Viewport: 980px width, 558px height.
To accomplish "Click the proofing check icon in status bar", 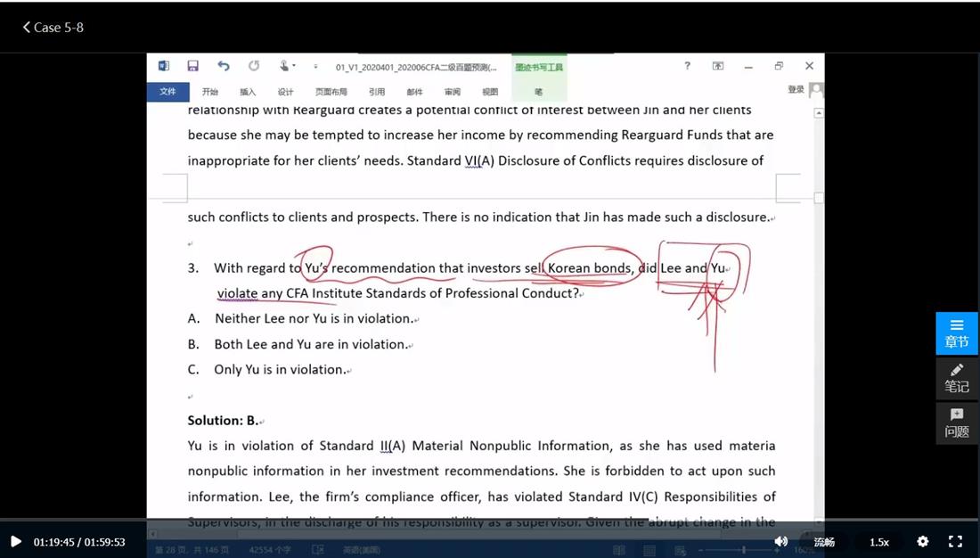I will (318, 550).
